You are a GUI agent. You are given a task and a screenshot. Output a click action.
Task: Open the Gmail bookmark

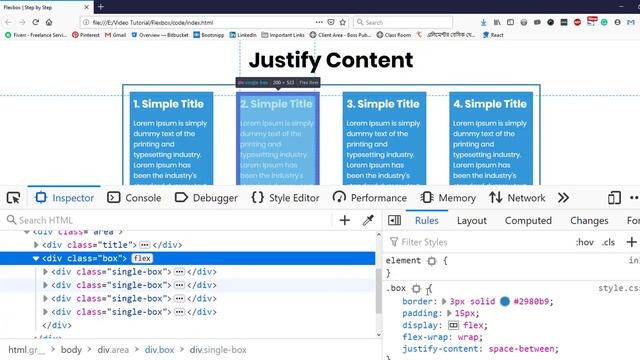pos(116,35)
